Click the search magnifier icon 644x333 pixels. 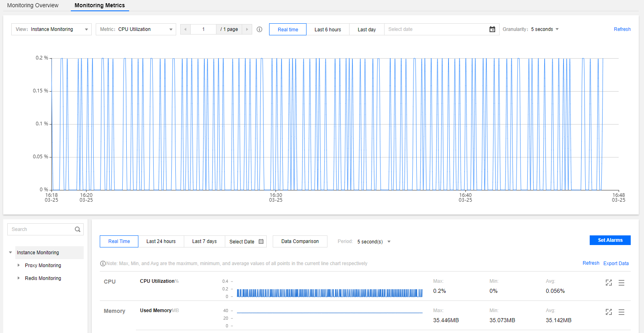(x=78, y=229)
